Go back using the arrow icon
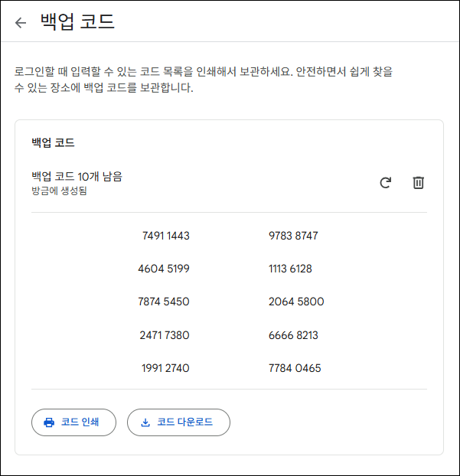This screenshot has height=476, width=460. tap(21, 23)
